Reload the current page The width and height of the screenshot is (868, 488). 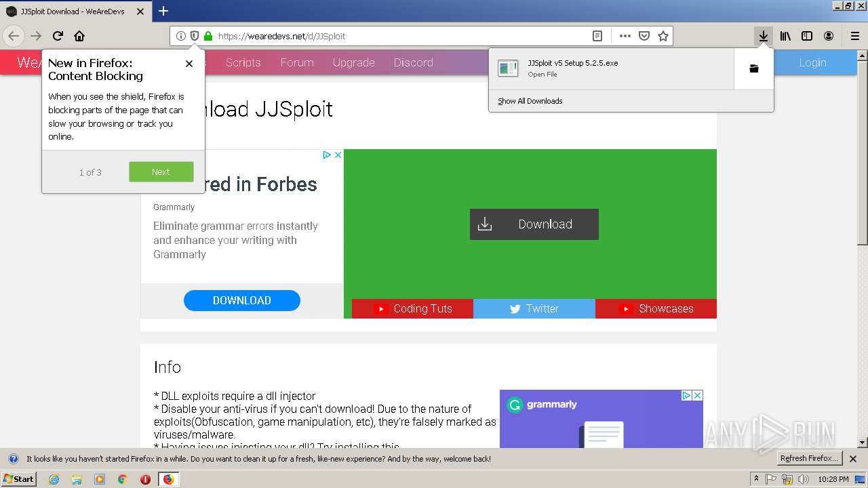click(58, 36)
